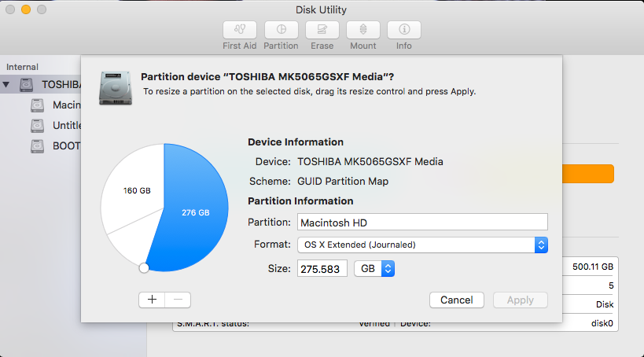Remove partition with minus button
The width and height of the screenshot is (644, 357).
click(x=178, y=300)
